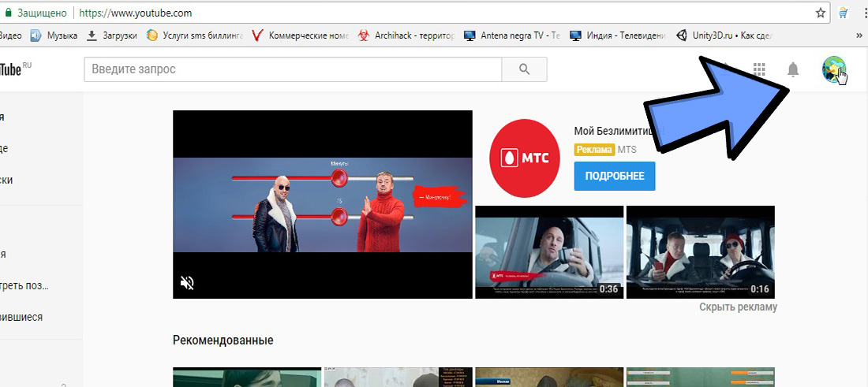The height and width of the screenshot is (387, 868).
Task: Click the MTS advertiser name text
Action: (x=627, y=150)
